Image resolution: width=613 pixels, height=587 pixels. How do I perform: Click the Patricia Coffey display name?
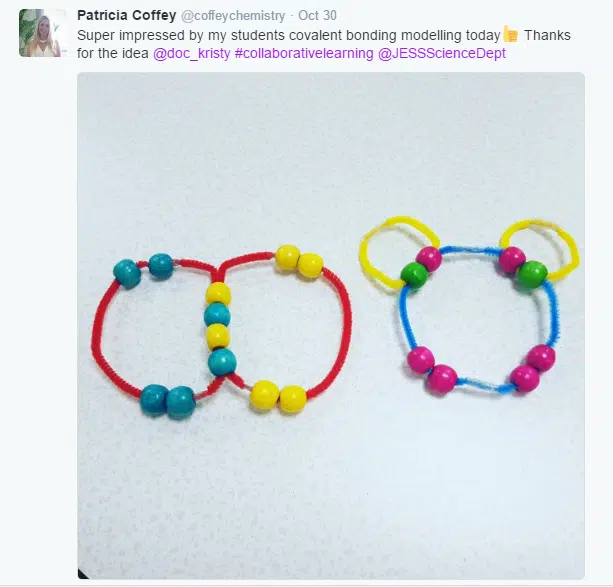(x=127, y=16)
